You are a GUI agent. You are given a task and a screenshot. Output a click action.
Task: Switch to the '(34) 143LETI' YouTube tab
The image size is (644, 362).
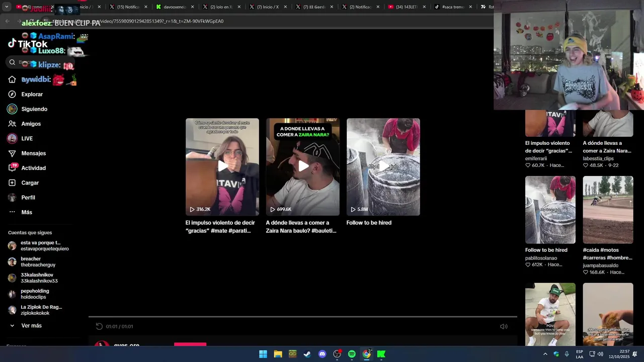406,7
